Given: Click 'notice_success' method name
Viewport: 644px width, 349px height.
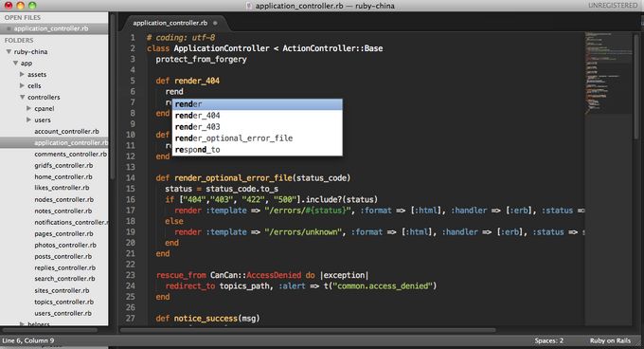Looking at the screenshot, I should pyautogui.click(x=206, y=319).
